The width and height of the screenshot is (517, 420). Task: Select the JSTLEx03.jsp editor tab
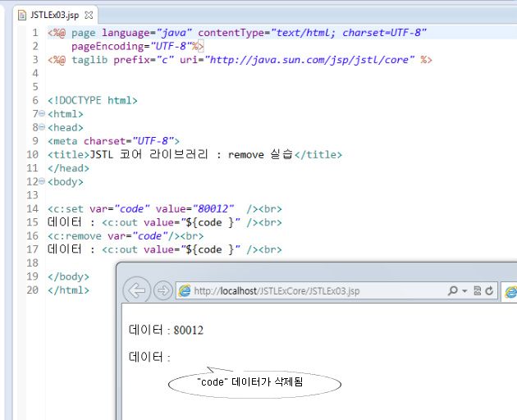pyautogui.click(x=55, y=15)
